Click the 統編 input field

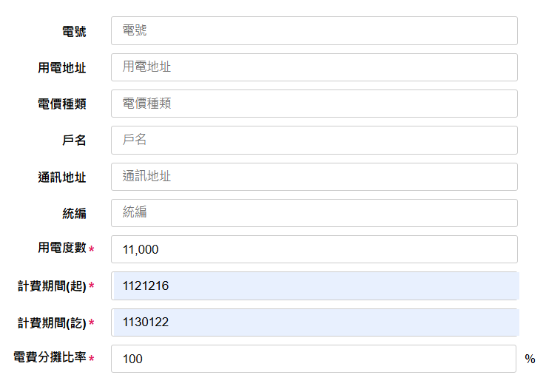tap(314, 213)
